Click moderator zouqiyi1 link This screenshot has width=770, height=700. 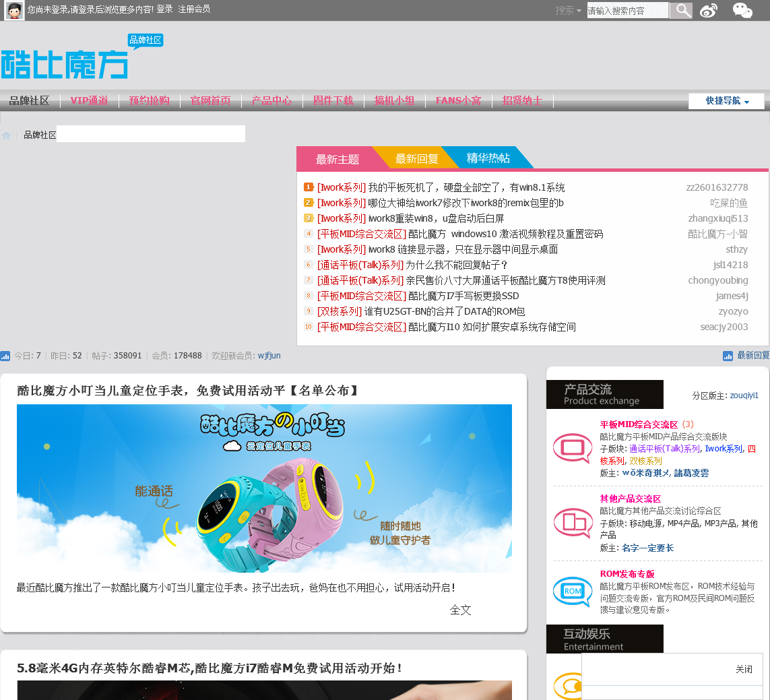tap(744, 395)
